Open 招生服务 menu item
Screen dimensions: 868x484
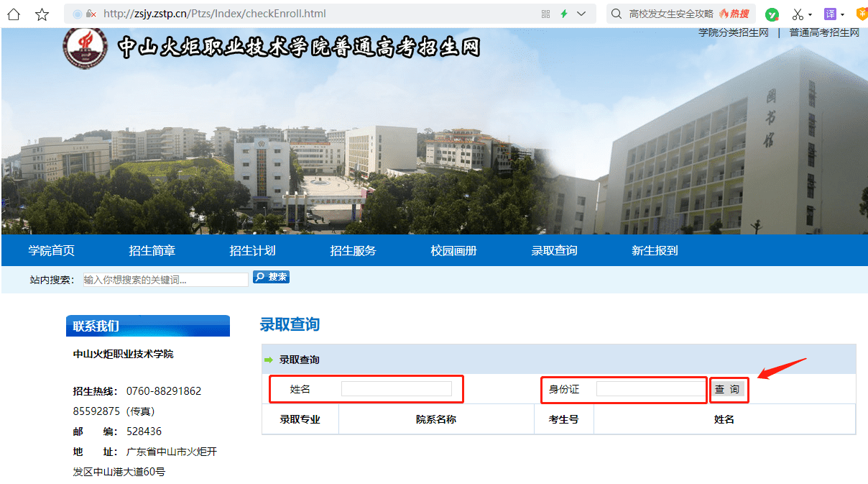[354, 250]
